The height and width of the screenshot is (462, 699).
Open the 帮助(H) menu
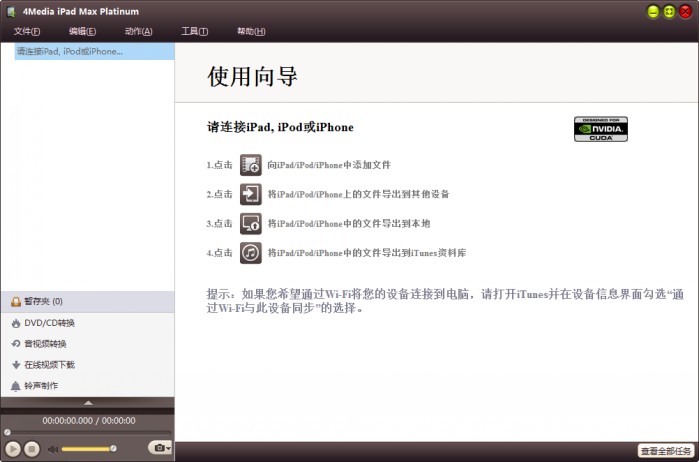click(251, 31)
